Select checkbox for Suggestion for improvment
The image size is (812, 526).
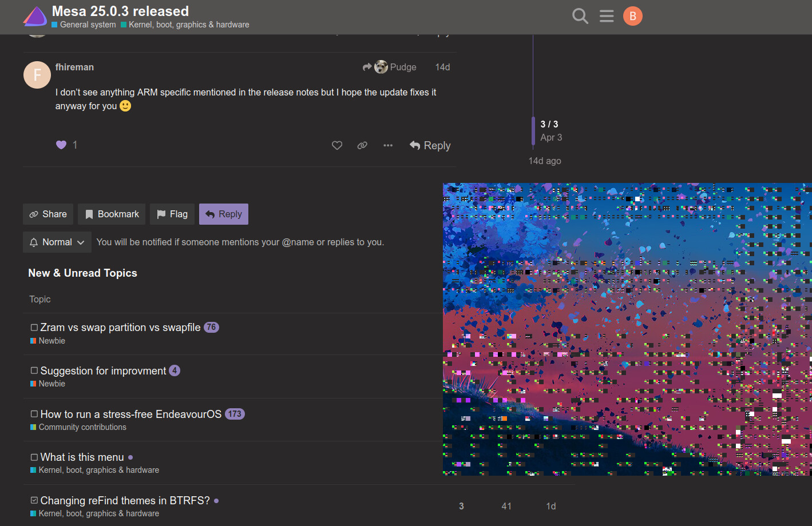(34, 370)
